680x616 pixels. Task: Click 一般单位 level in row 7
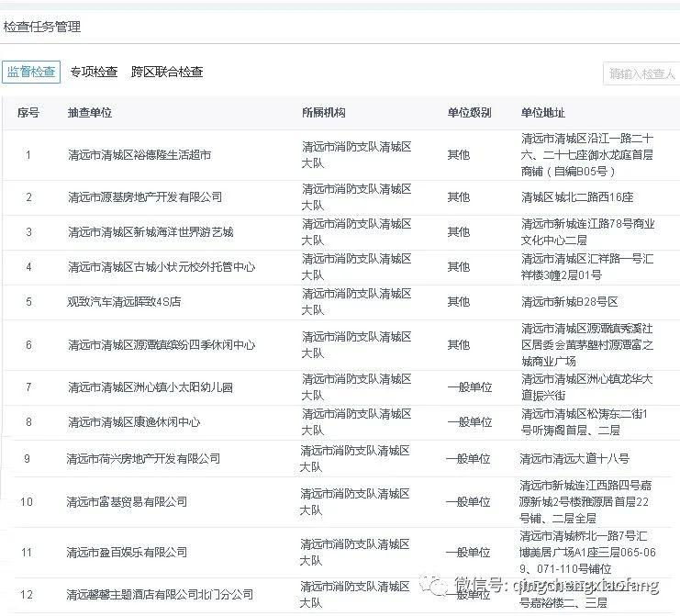(470, 387)
